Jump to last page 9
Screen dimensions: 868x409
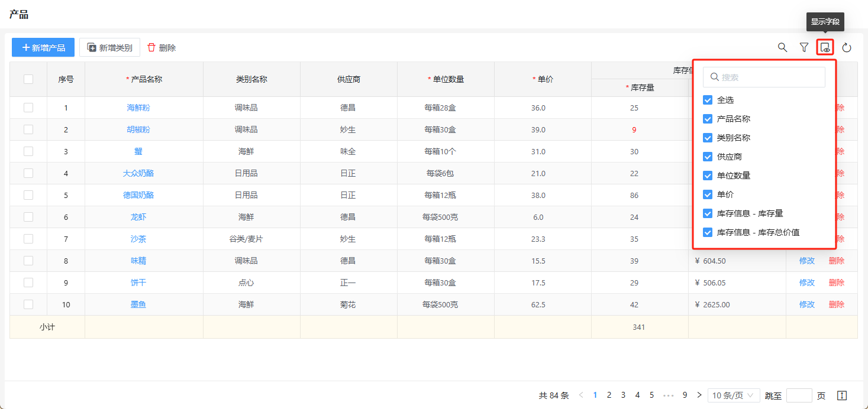point(685,395)
